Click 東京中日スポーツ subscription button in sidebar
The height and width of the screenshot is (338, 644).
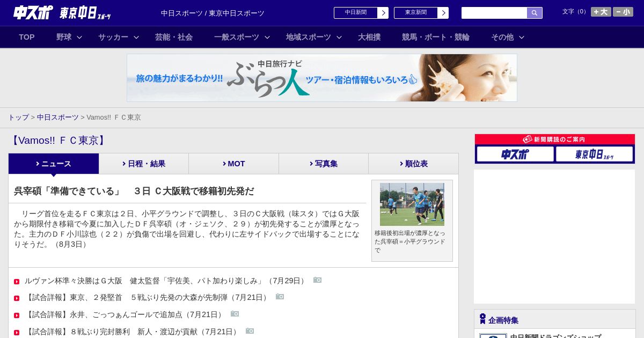[594, 154]
